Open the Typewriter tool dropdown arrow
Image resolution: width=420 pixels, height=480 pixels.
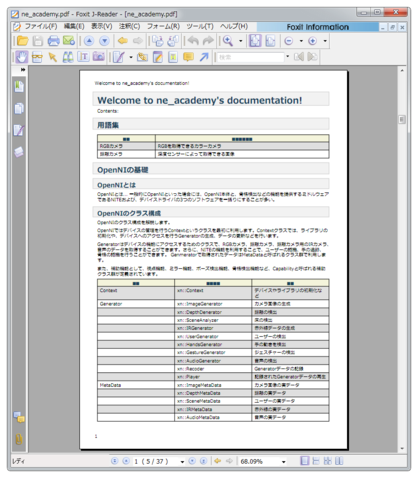coord(131,57)
